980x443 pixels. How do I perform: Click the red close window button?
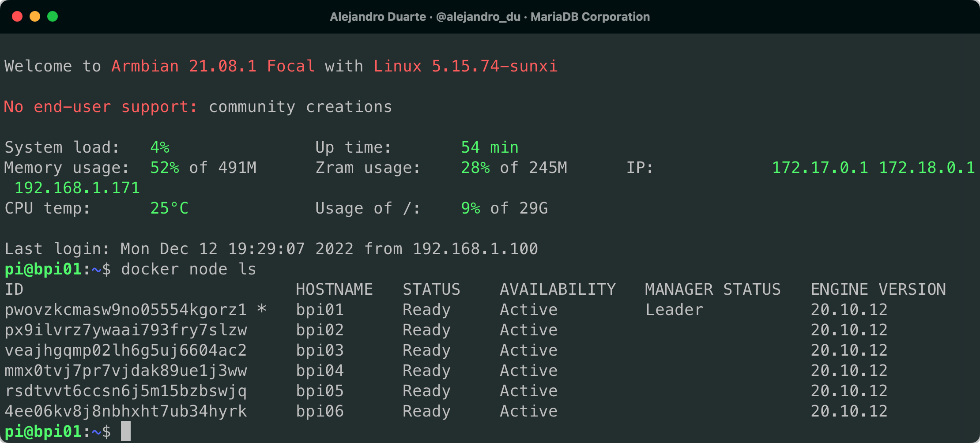pos(17,17)
